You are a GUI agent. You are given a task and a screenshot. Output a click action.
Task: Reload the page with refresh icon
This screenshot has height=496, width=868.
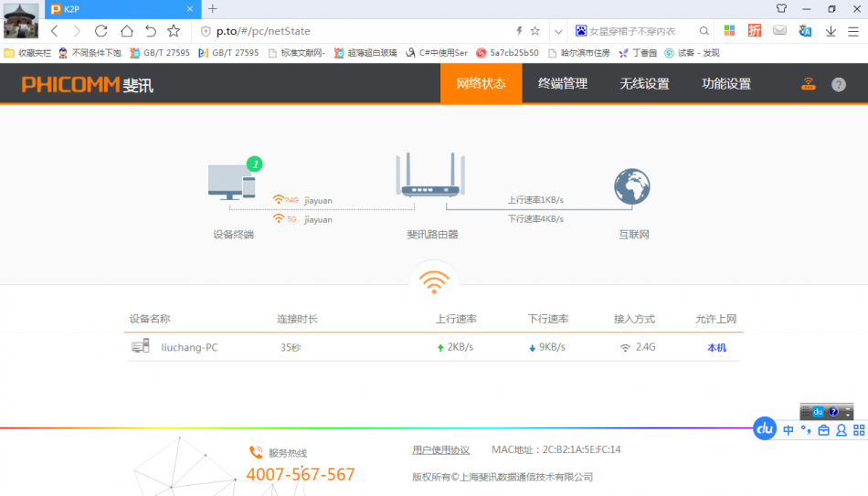101,31
